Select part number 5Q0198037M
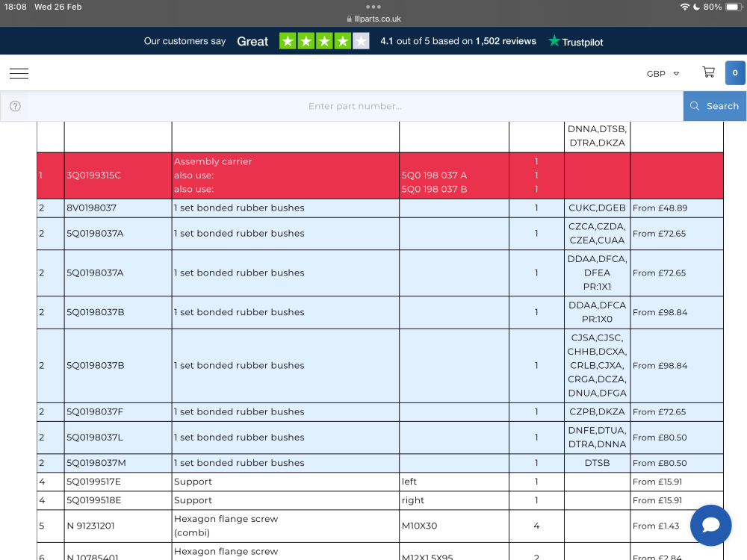This screenshot has height=560, width=747. 96,463
